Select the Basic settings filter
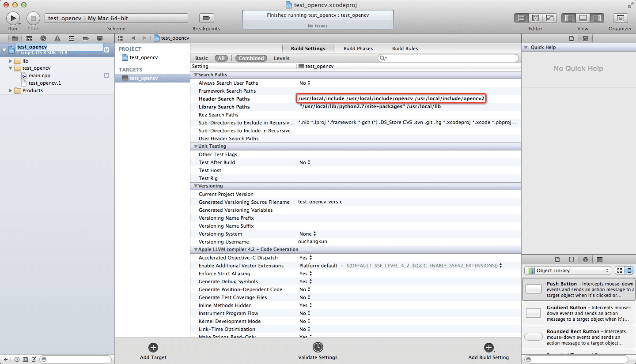636x364 pixels. pos(201,58)
